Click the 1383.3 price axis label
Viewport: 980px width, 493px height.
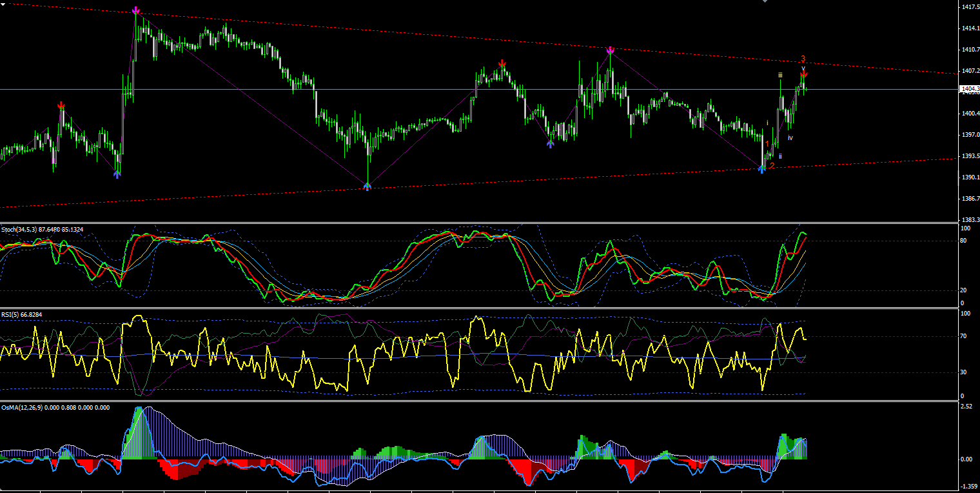(x=970, y=220)
